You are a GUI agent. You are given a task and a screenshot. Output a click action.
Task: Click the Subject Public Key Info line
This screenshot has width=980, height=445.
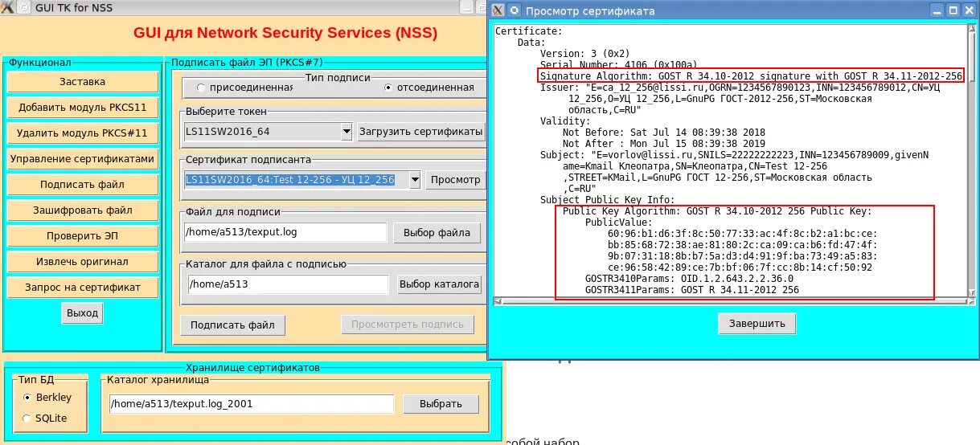point(607,199)
